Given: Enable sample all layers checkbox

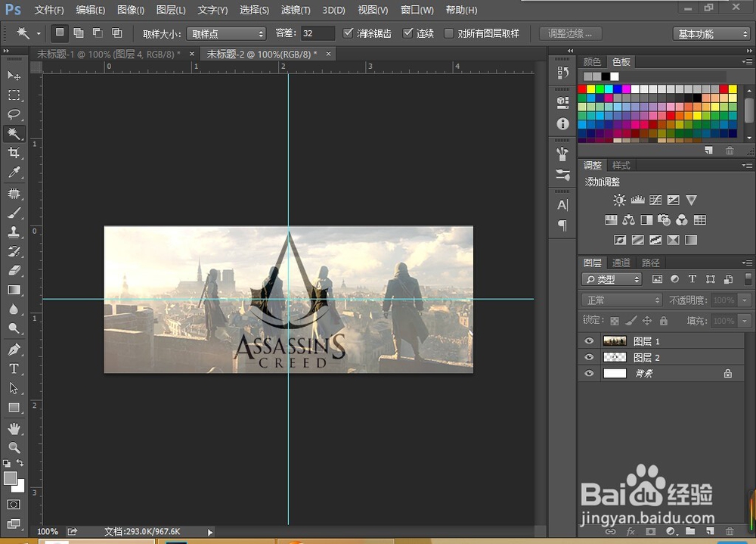Looking at the screenshot, I should 448,33.
